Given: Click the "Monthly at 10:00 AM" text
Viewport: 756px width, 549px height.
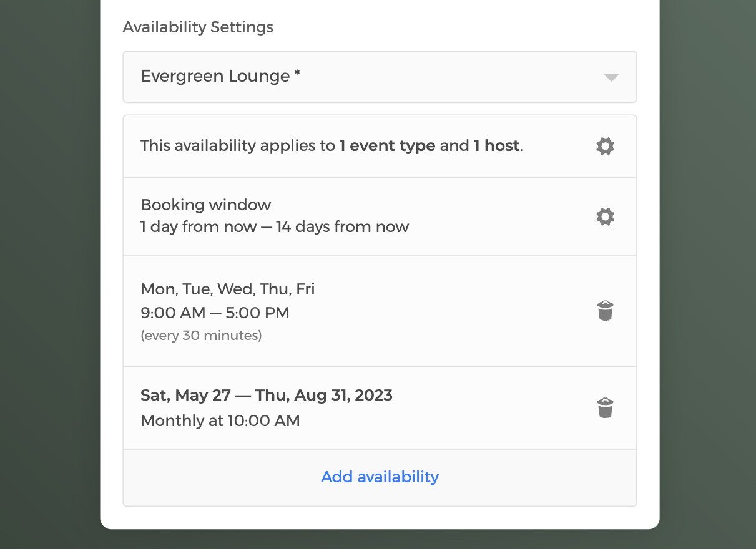Looking at the screenshot, I should coord(220,420).
